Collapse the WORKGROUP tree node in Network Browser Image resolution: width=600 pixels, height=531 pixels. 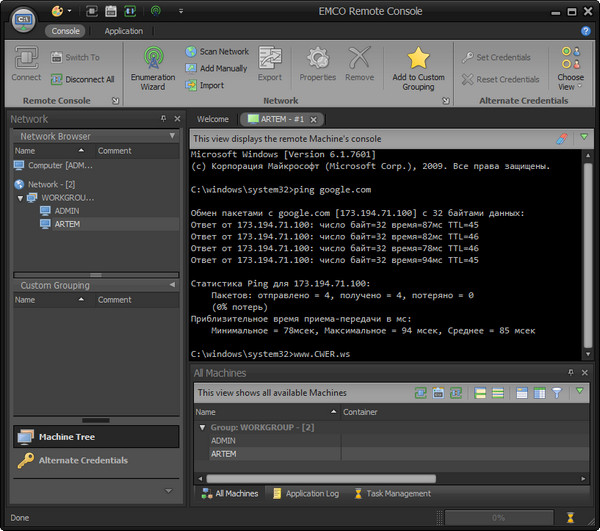(x=20, y=198)
